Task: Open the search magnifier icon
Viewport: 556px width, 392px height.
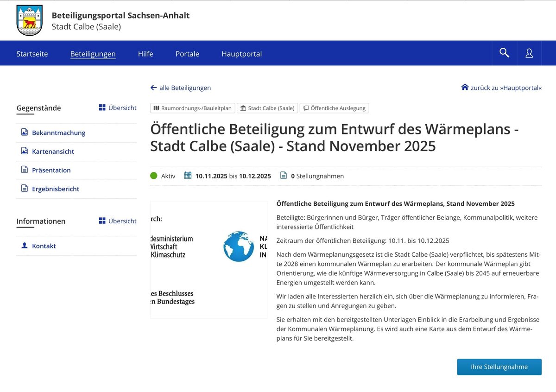Action: click(504, 53)
